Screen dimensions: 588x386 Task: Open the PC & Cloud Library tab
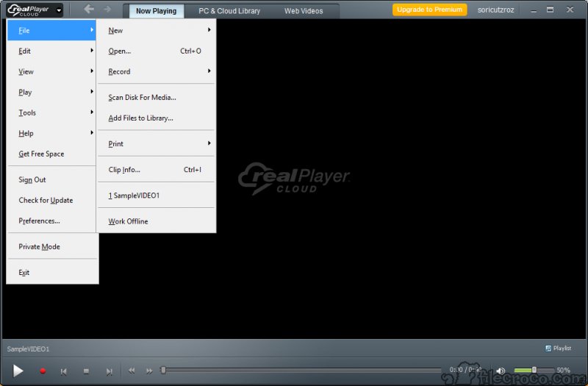point(229,11)
